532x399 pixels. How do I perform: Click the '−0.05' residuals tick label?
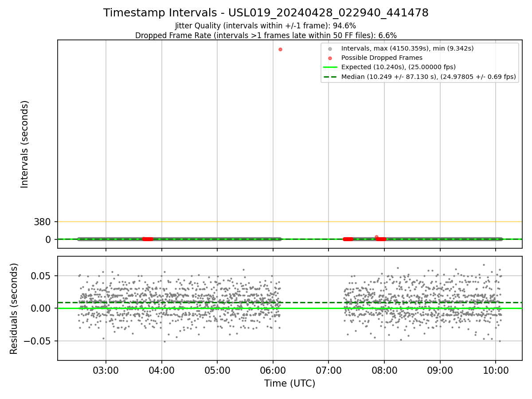[38, 341]
